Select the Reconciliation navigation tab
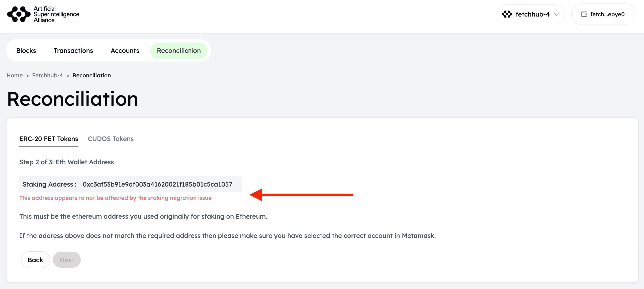Viewport: 644px width, 289px height. click(x=179, y=51)
